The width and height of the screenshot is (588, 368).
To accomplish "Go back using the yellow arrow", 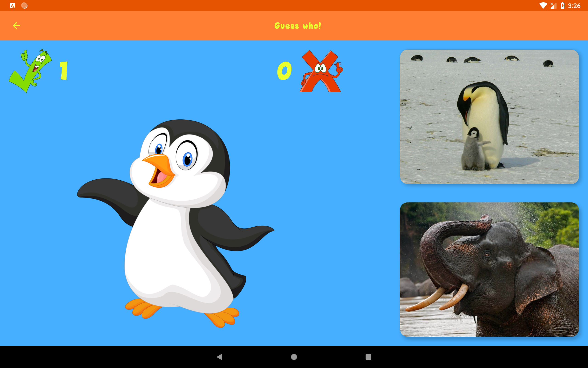I will coord(17,26).
